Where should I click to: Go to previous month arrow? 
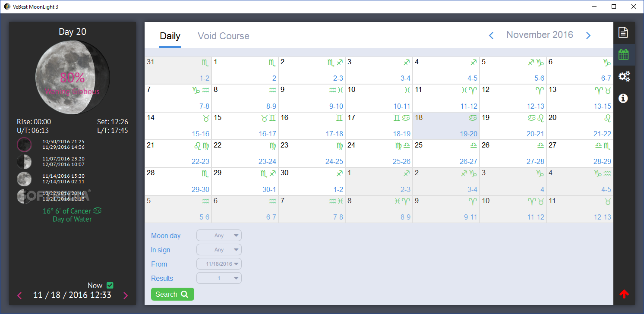(x=491, y=35)
